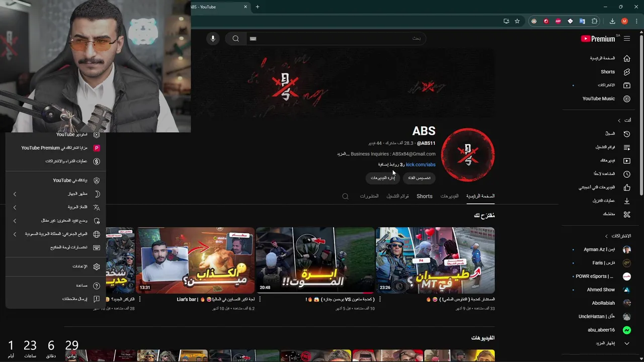
Task: Expand location Saudi Arabia submenu
Action: click(55, 234)
